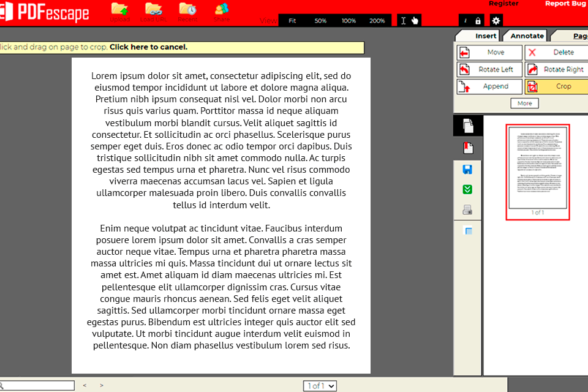Expand more page tools with More

pyautogui.click(x=524, y=104)
